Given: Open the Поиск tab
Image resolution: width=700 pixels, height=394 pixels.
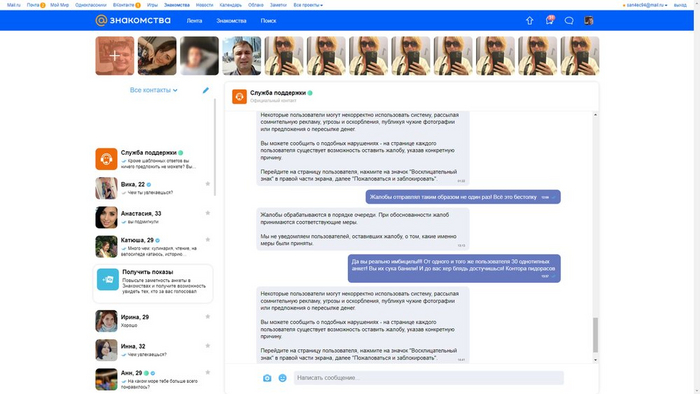Looking at the screenshot, I should point(268,21).
